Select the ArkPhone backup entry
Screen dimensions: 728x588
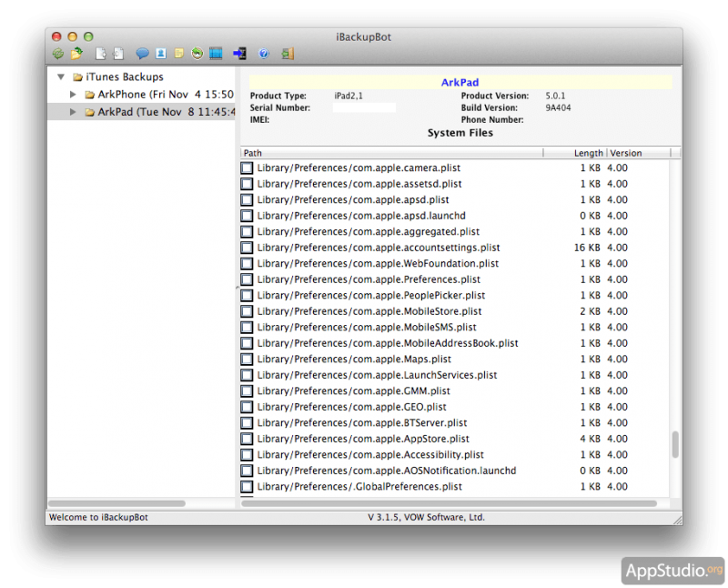(166, 95)
